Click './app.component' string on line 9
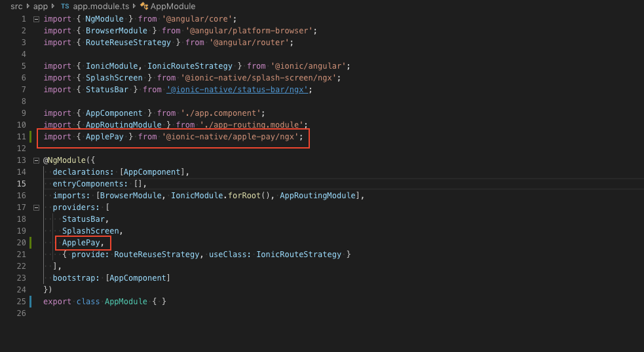The height and width of the screenshot is (352, 644). [x=221, y=113]
